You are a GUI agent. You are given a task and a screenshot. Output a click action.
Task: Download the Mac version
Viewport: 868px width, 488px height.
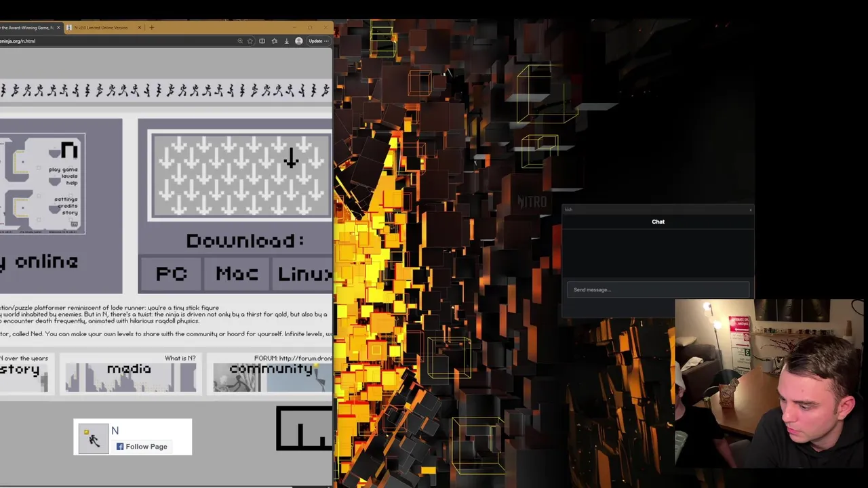237,274
